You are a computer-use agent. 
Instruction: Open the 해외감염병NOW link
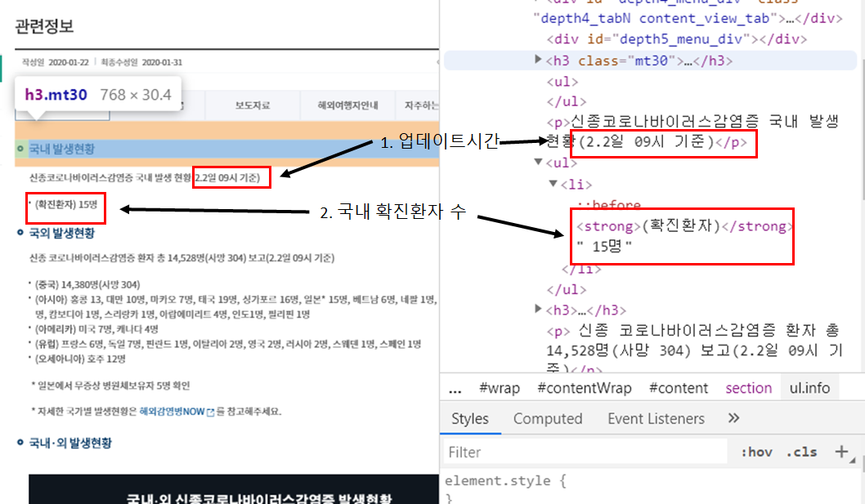[x=173, y=412]
